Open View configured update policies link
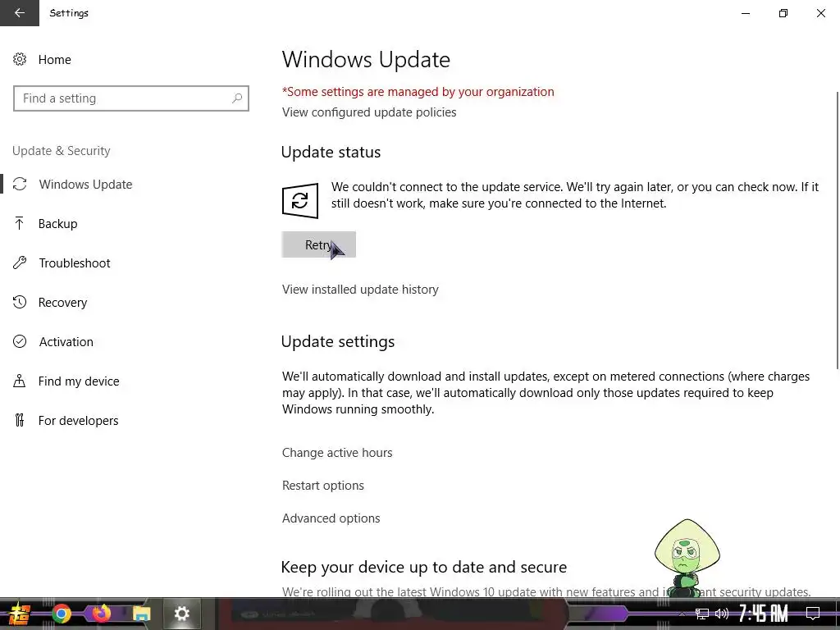This screenshot has height=630, width=840. [369, 112]
